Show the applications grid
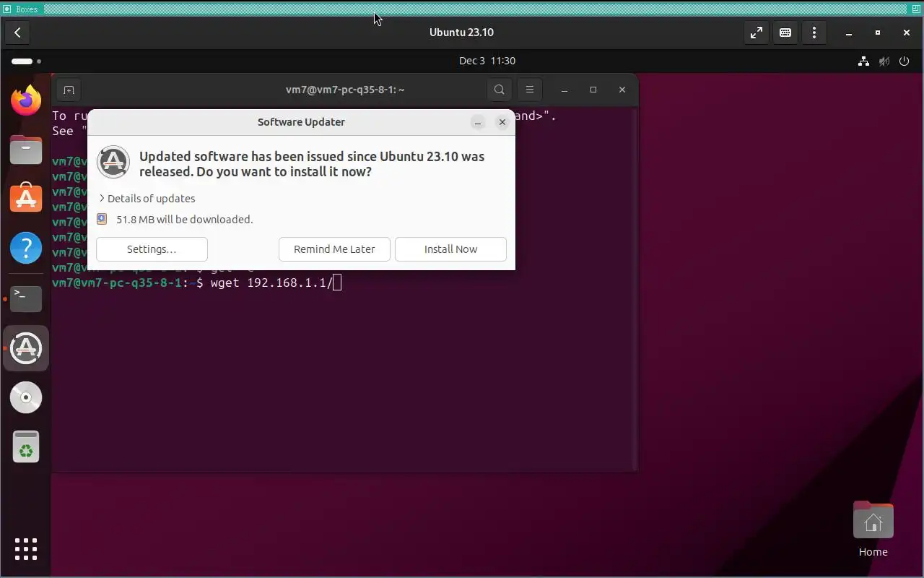The width and height of the screenshot is (924, 578). pyautogui.click(x=26, y=549)
